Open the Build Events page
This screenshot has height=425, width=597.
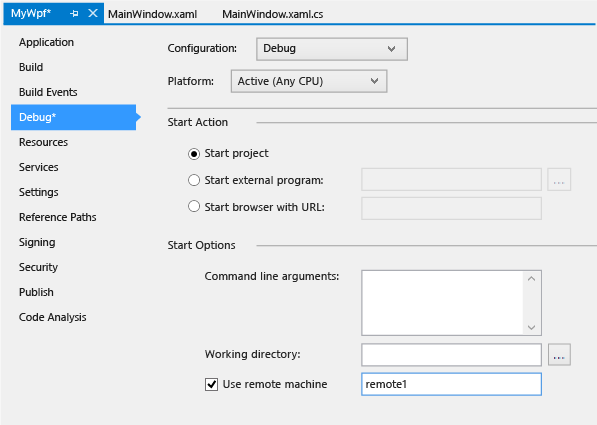pos(48,92)
